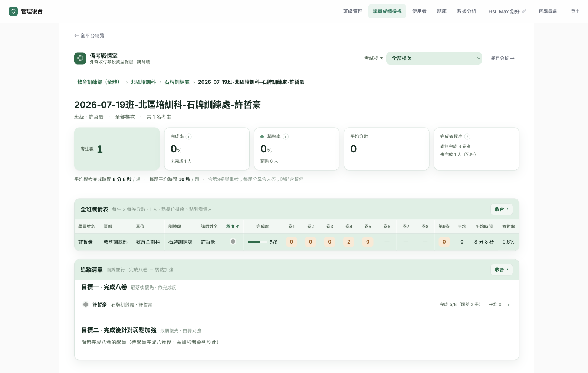
Task: Click the info icon next to 精熟率
Action: pos(286,136)
